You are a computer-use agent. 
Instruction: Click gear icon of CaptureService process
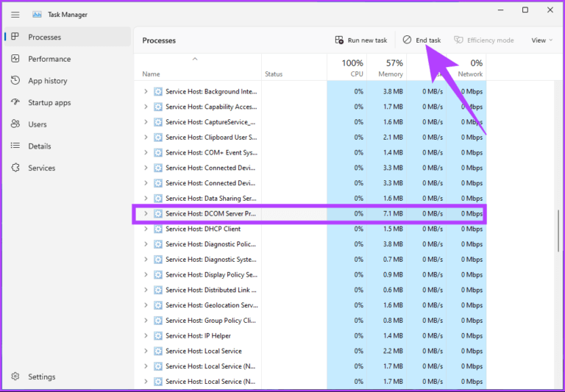pos(158,122)
